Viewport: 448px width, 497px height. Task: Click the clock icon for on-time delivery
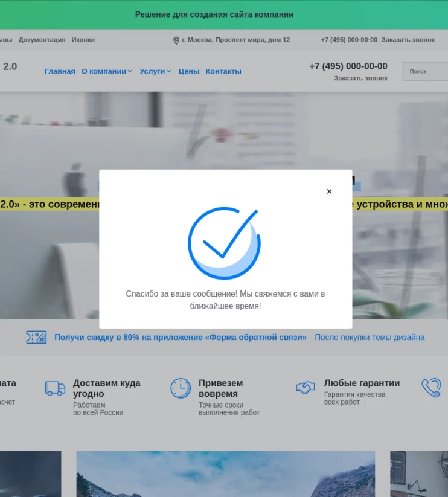click(181, 388)
